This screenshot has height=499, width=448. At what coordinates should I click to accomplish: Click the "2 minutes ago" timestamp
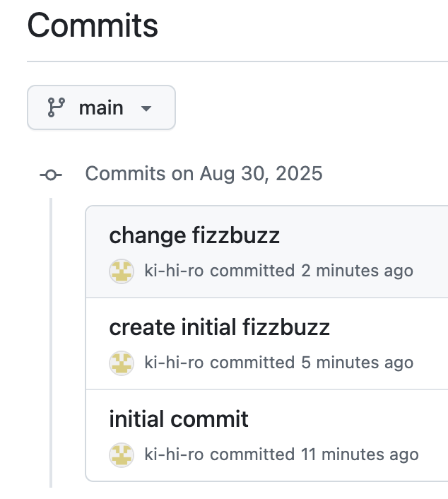tap(357, 271)
